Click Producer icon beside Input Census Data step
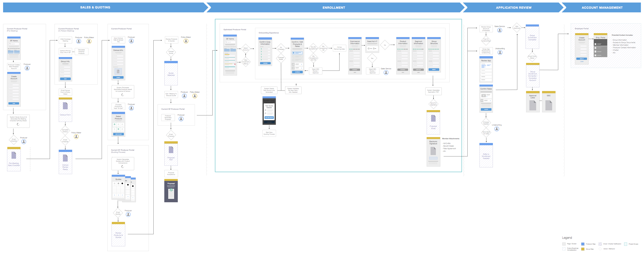This screenshot has width=644, height=259. pos(131,41)
